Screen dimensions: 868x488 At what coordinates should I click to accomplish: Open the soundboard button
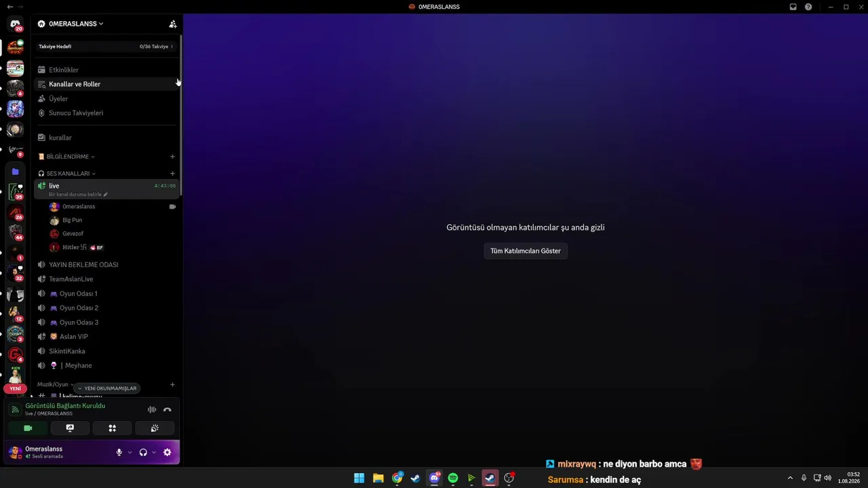tap(155, 428)
